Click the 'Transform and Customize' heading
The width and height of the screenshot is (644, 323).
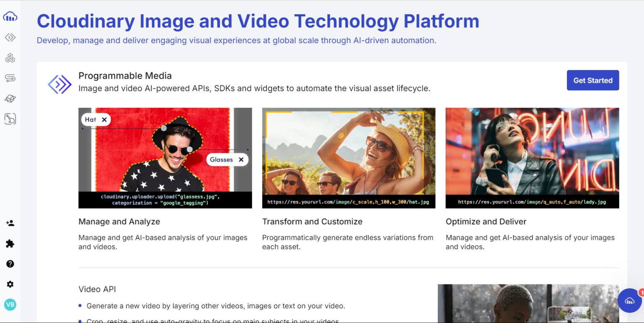coord(312,221)
